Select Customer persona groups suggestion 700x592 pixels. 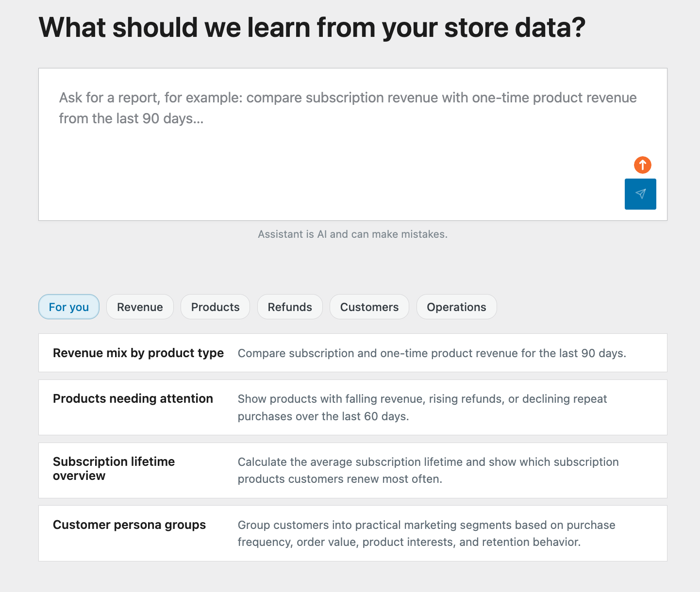point(353,533)
